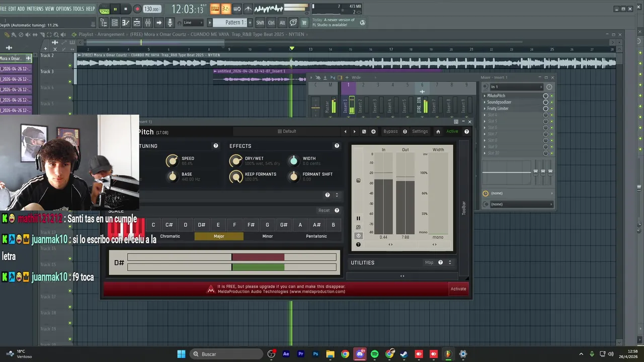Open help for the Effects section
The width and height of the screenshot is (644, 362).
tap(337, 146)
